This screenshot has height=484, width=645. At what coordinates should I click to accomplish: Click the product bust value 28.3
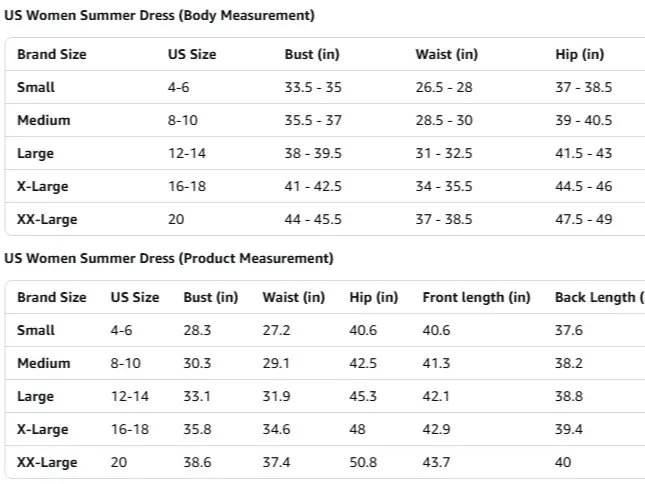click(197, 330)
